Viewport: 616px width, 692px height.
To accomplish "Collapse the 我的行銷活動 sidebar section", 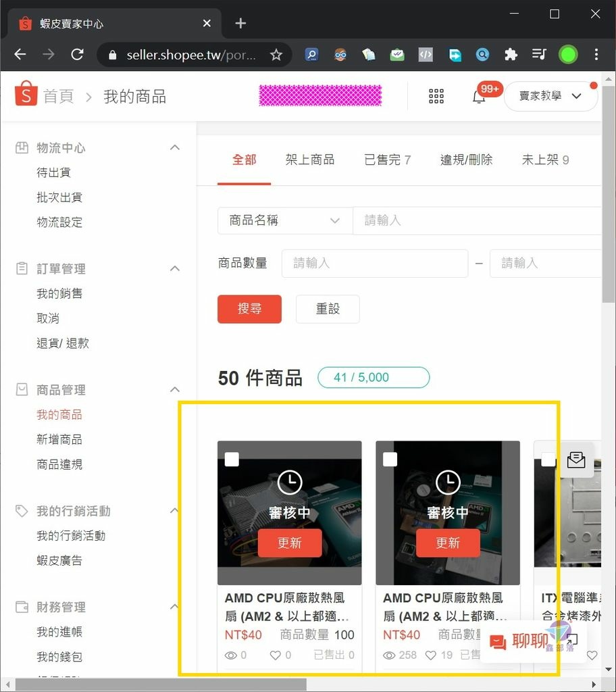I will [175, 511].
